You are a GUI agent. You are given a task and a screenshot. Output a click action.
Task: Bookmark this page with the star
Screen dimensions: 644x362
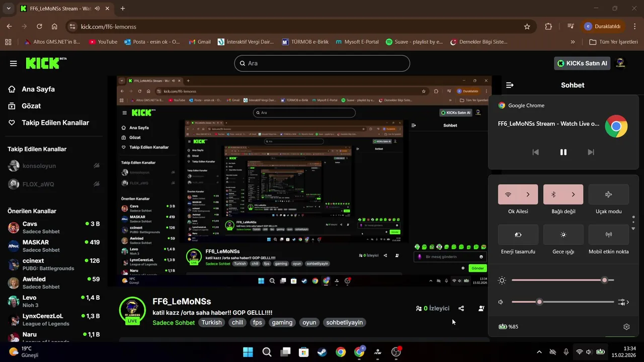pos(527,26)
